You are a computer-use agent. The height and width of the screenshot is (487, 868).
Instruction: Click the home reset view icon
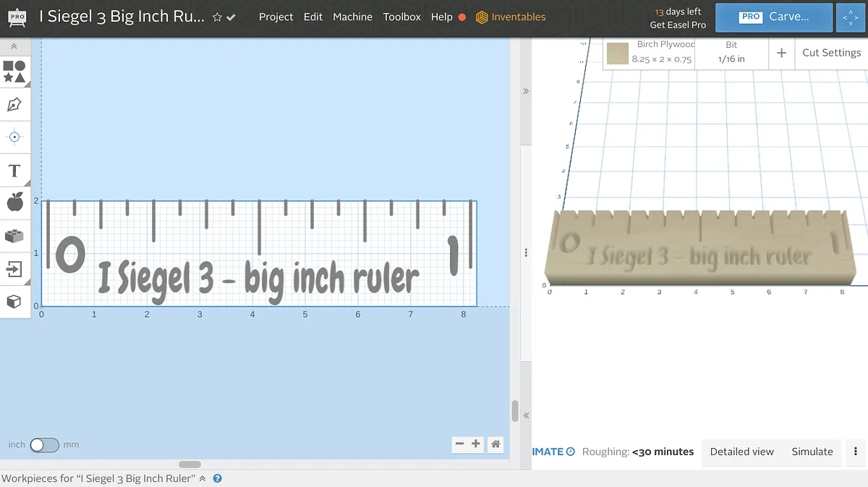tap(495, 444)
